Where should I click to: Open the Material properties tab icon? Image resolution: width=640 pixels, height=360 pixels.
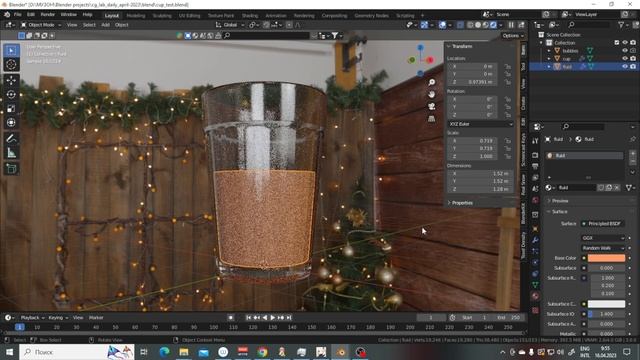coord(535,296)
